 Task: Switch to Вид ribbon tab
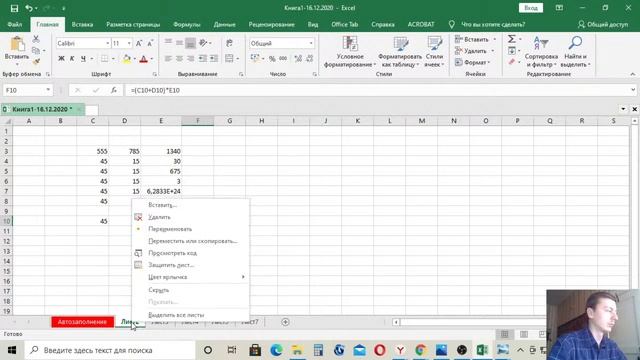pos(313,24)
